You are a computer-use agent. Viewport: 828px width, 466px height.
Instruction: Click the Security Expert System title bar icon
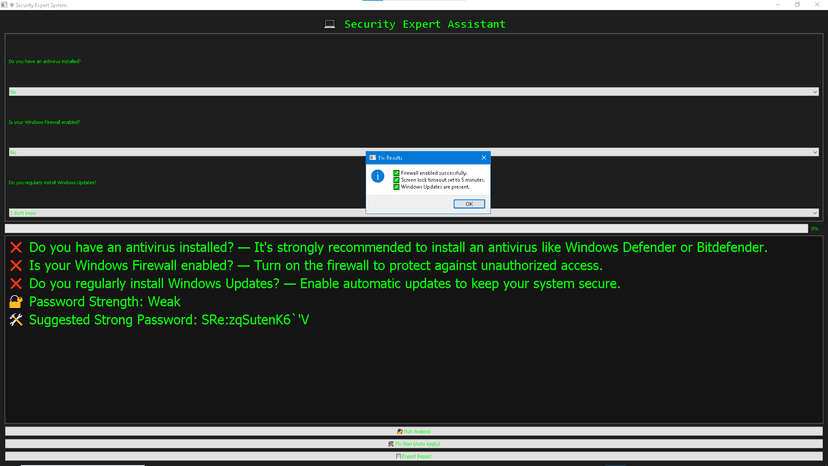click(x=4, y=5)
